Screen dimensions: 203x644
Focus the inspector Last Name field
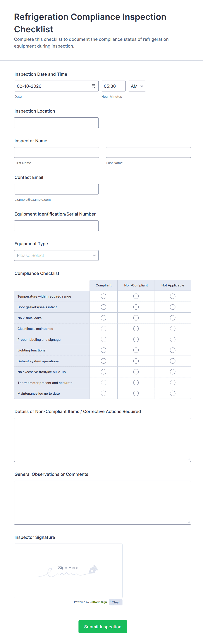(148, 152)
